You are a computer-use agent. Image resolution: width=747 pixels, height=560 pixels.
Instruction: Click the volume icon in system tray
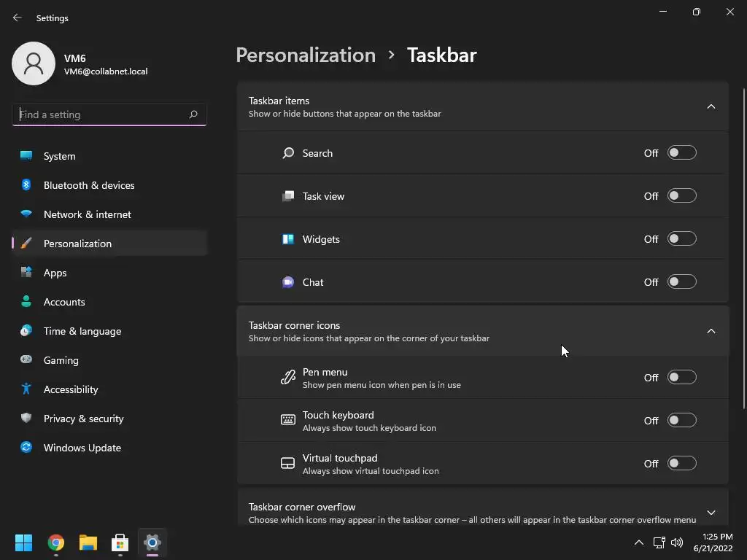[x=677, y=542]
